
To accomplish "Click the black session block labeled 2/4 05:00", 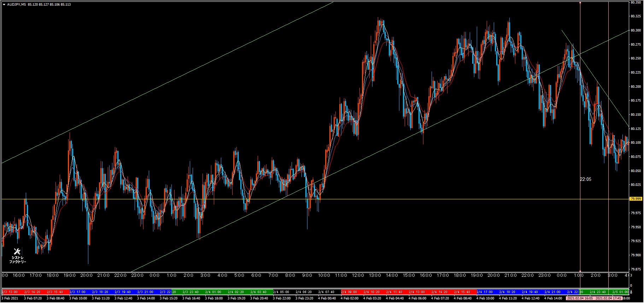I will point(281,292).
